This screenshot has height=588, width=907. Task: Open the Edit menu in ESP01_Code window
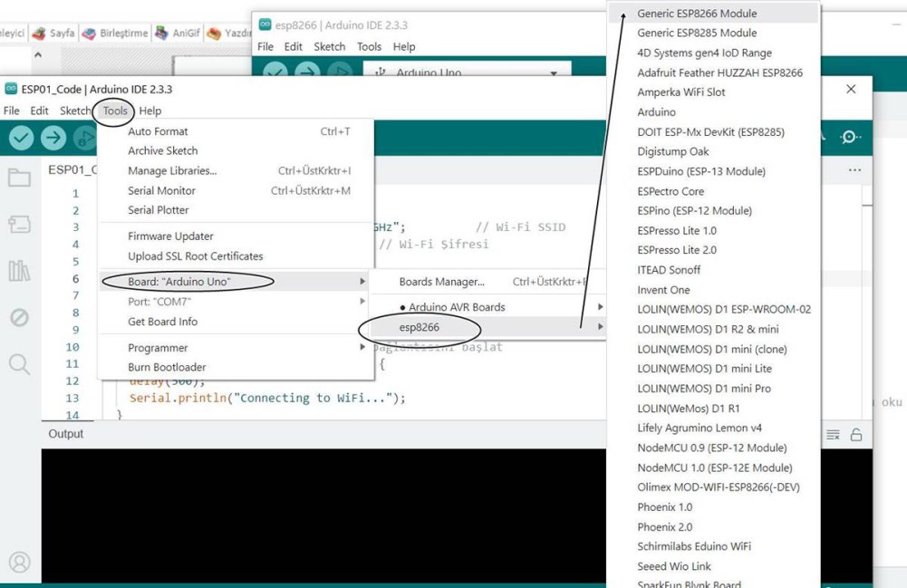tap(39, 111)
